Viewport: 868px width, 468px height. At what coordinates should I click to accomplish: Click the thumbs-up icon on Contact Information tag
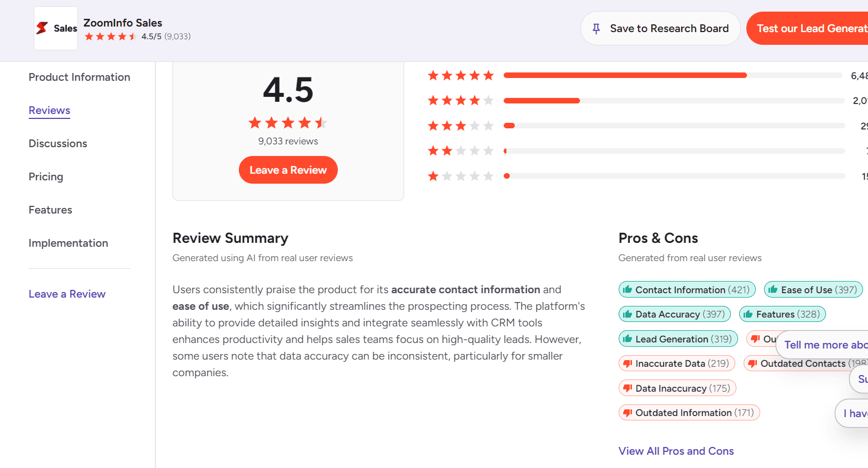tap(628, 289)
